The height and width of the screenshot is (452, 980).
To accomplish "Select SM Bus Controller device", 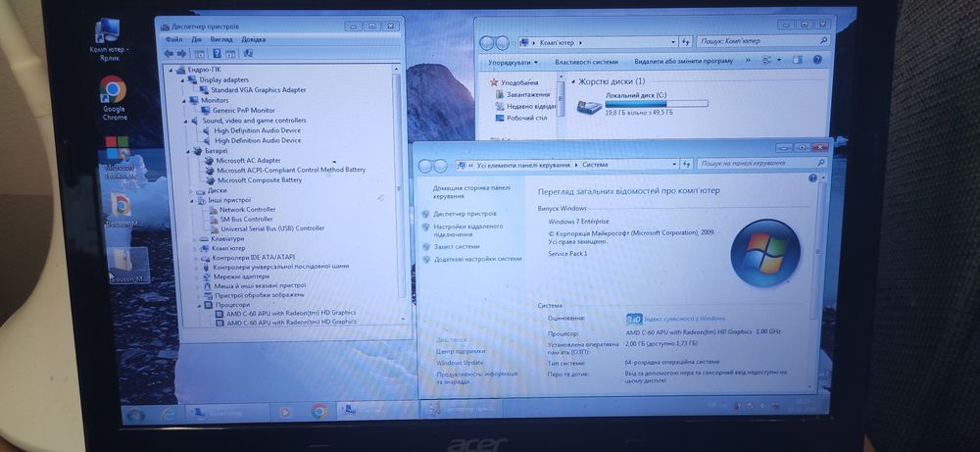I will click(x=241, y=220).
